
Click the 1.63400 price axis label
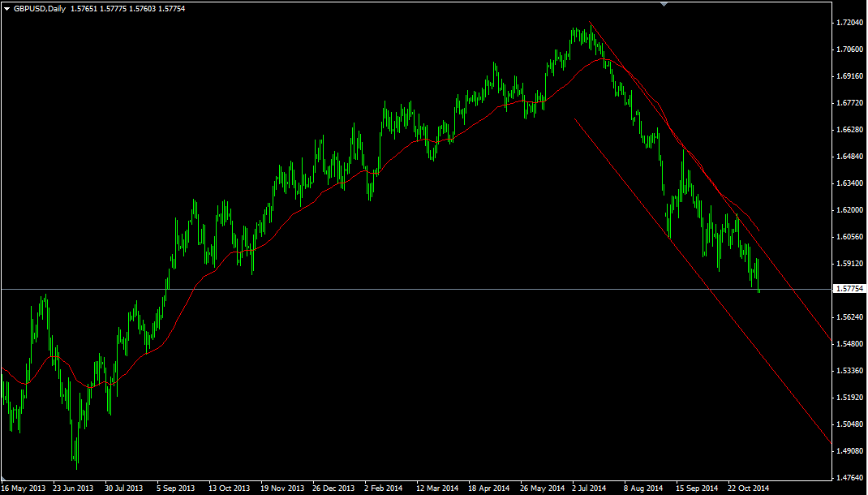(849, 183)
